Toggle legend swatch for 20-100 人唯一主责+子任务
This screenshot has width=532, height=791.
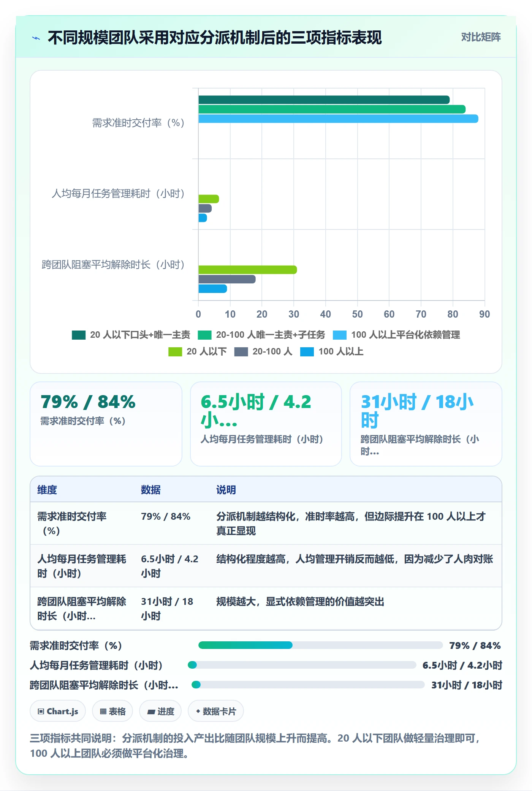204,335
